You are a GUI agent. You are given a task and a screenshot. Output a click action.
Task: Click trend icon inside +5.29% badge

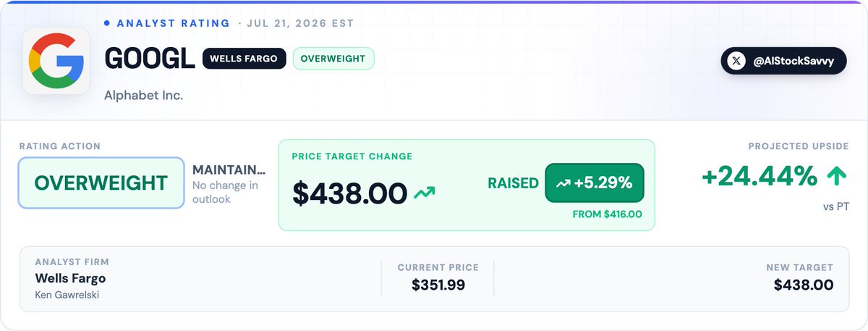coord(563,183)
